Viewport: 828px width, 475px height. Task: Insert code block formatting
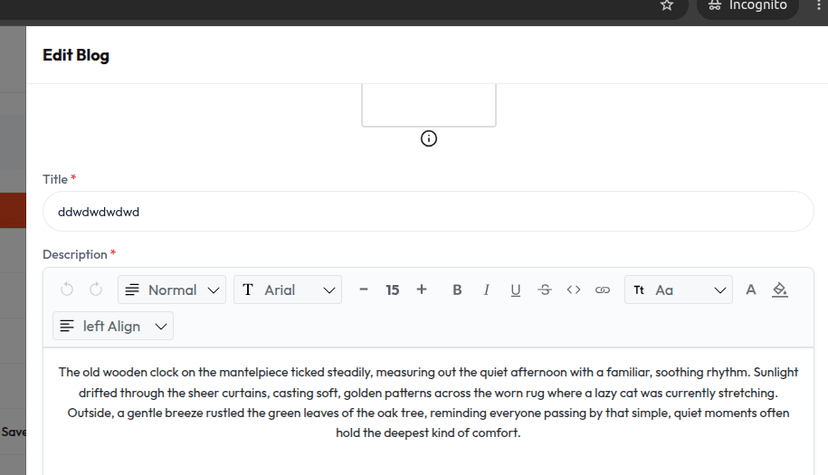tap(573, 290)
